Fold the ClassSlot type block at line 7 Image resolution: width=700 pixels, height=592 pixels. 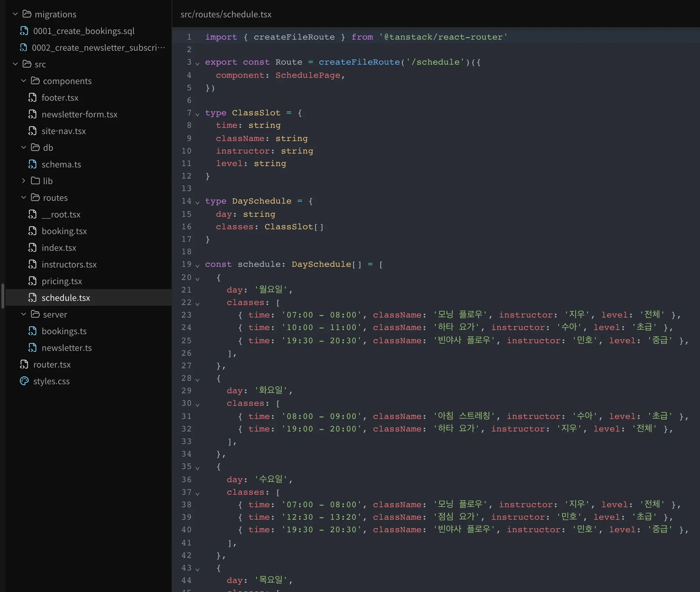coord(197,114)
